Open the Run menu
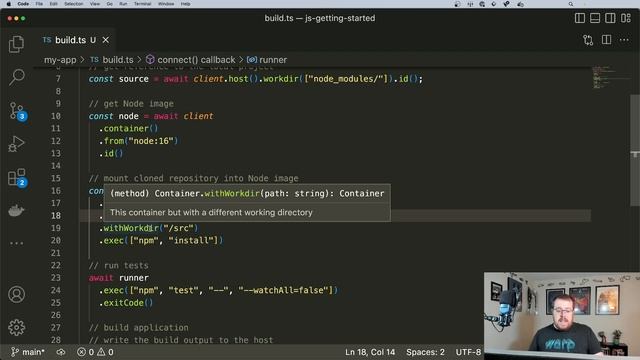Viewport: 640px width, 360px height. pos(123,4)
